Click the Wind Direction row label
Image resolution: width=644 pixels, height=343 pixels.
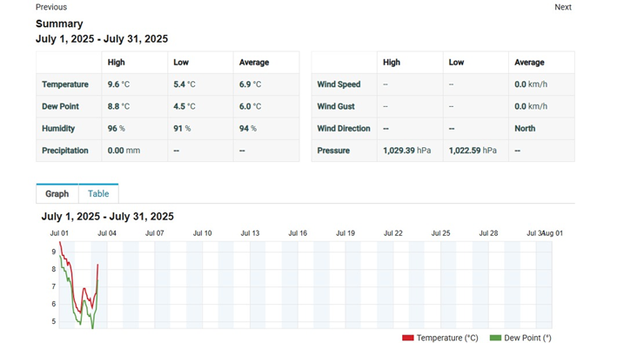pyautogui.click(x=344, y=129)
